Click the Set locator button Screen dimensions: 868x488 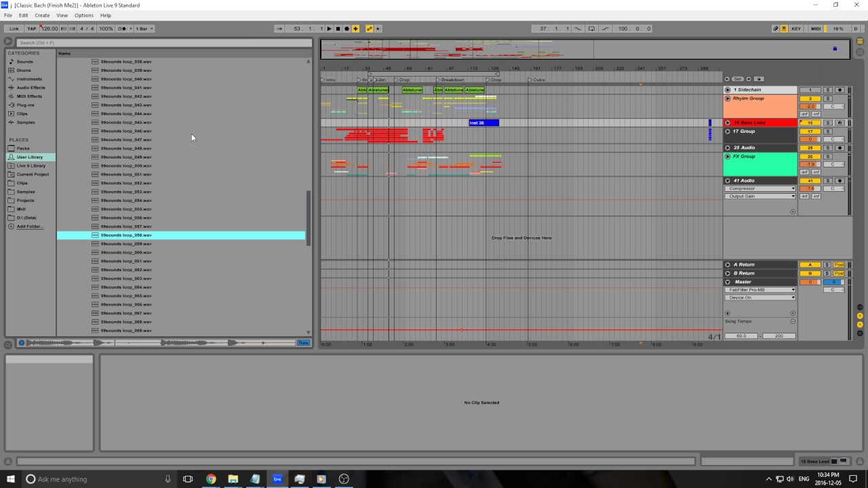point(738,79)
